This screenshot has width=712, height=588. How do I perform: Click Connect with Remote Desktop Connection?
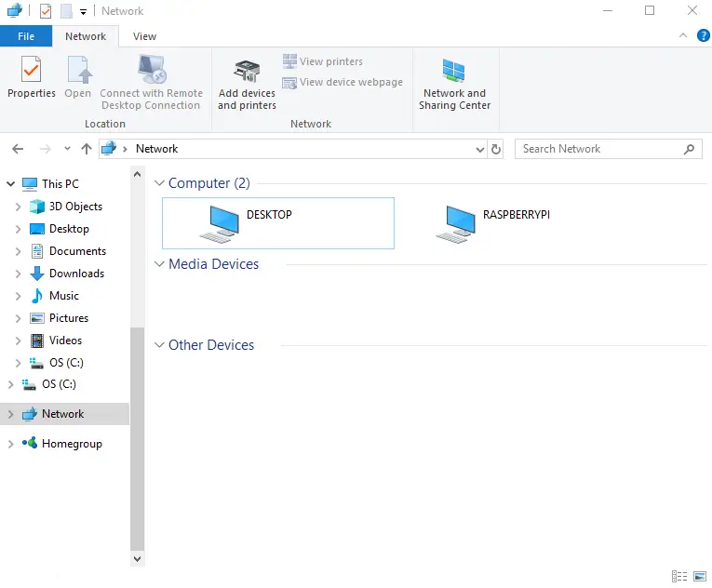[x=151, y=83]
